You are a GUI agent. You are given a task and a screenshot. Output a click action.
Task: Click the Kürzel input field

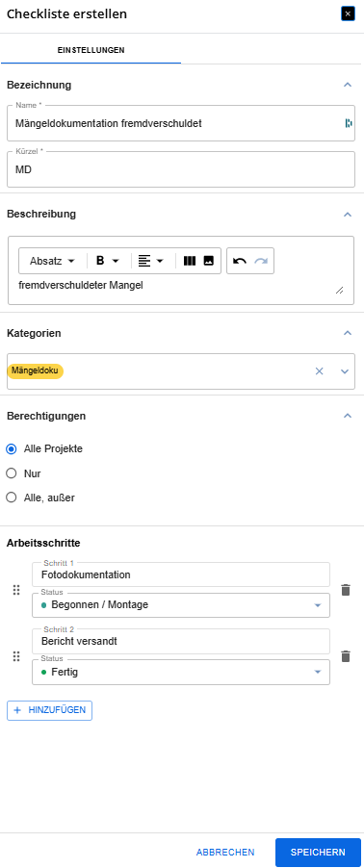pos(181,169)
